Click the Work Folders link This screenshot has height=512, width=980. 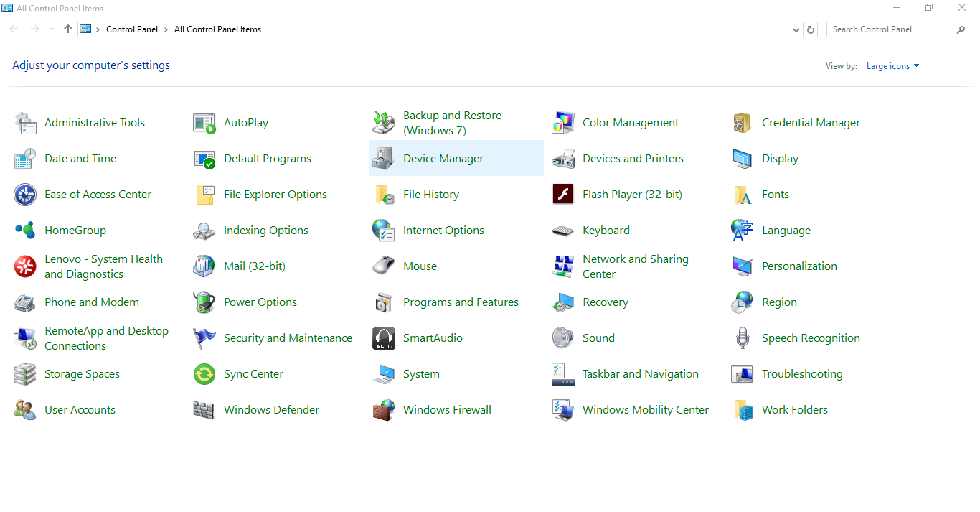tap(795, 410)
